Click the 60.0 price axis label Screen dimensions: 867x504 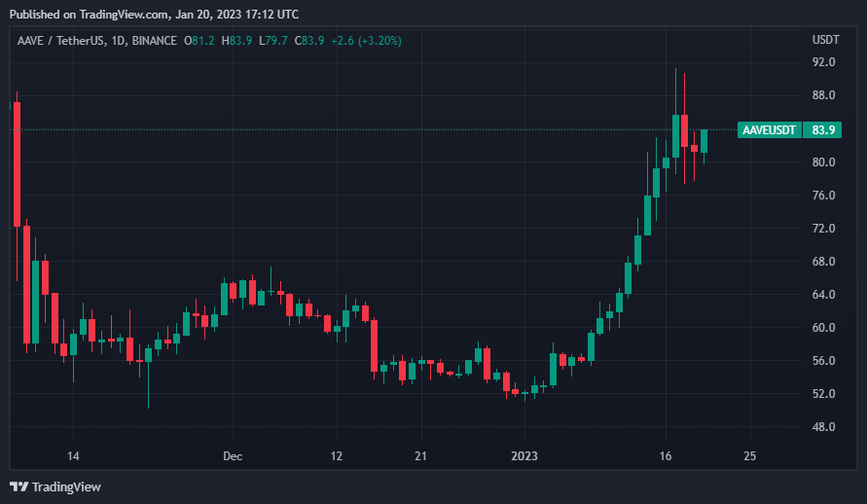823,328
